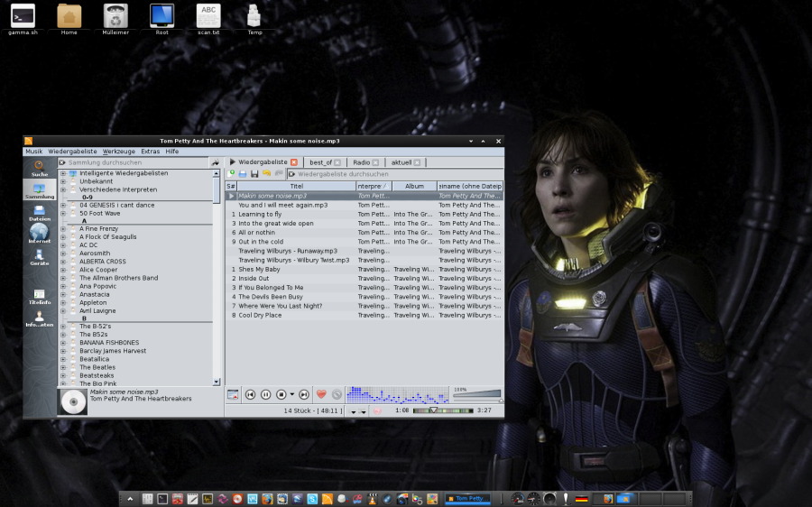Screen dimensions: 812x507
Task: Show the artist info sidebar panel
Action: coord(40,319)
